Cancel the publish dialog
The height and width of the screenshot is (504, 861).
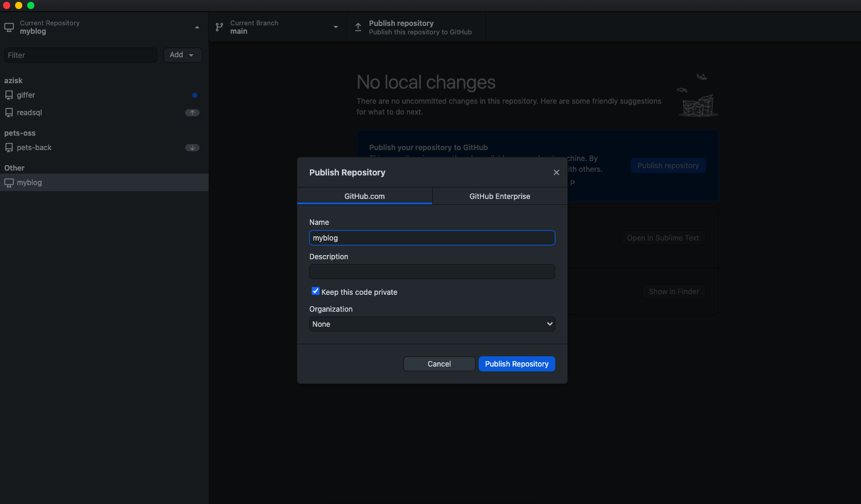(440, 364)
